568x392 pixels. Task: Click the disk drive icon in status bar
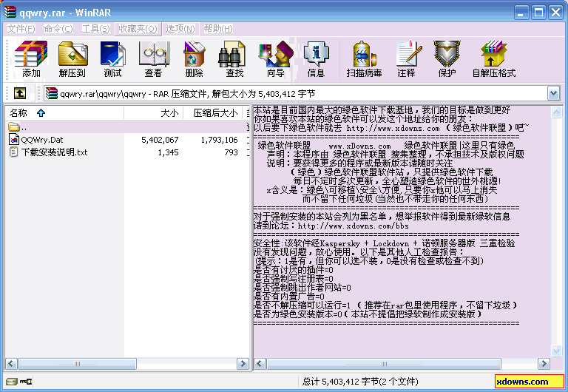tap(12, 382)
